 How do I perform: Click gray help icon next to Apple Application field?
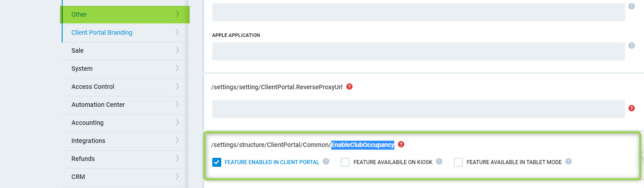coord(631,46)
